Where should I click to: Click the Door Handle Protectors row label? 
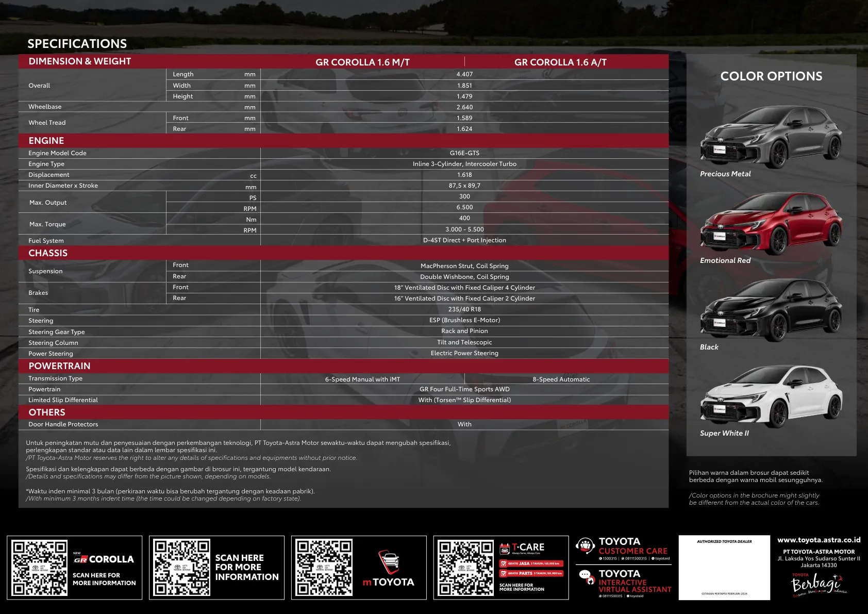click(x=63, y=424)
